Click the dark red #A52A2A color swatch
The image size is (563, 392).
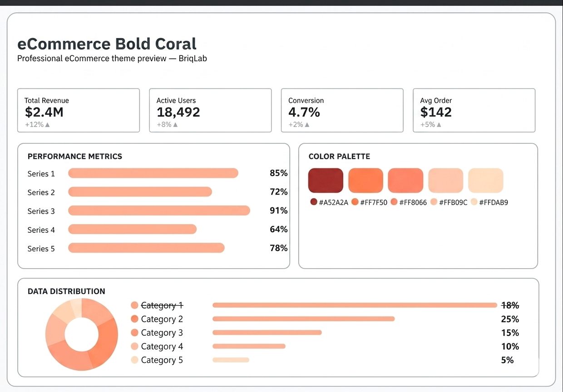point(326,181)
